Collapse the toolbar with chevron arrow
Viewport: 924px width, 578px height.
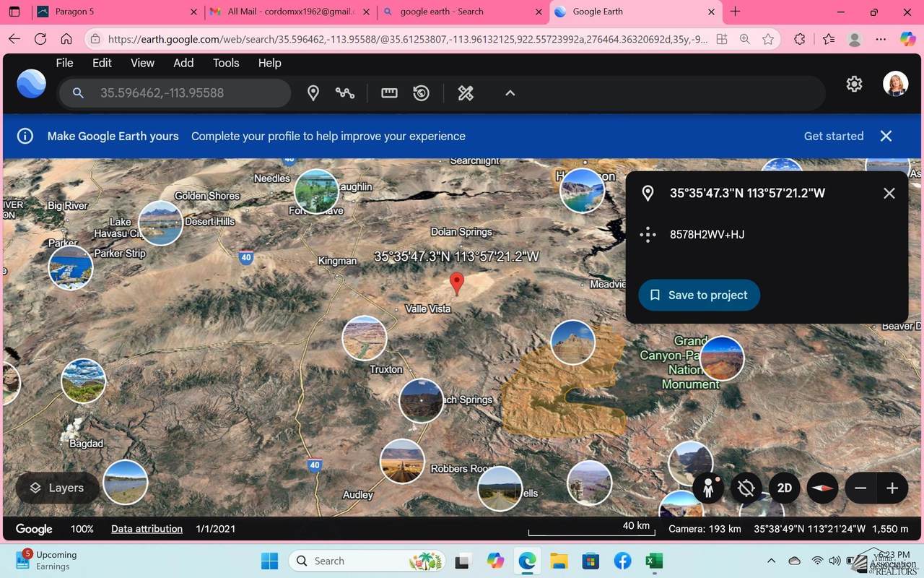coord(510,93)
